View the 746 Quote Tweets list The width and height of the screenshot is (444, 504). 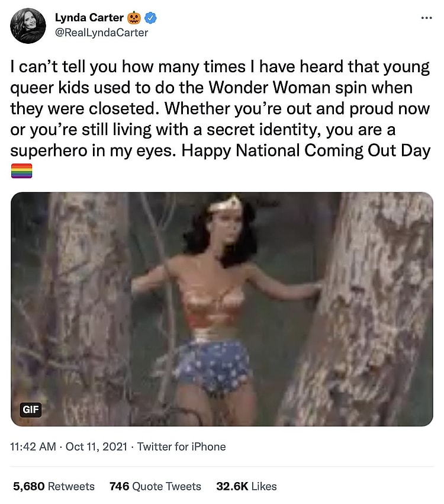(155, 486)
